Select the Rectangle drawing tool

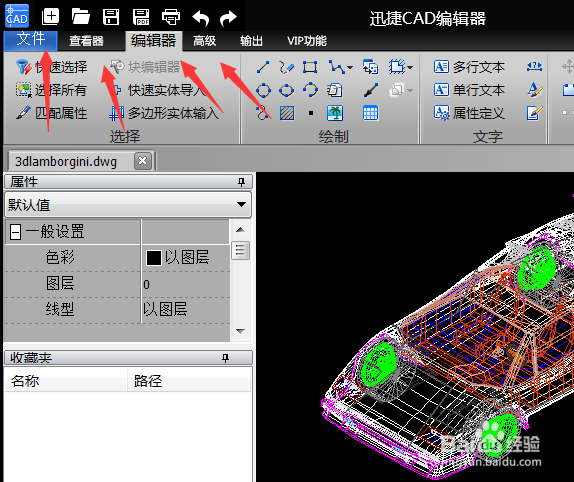pos(310,67)
